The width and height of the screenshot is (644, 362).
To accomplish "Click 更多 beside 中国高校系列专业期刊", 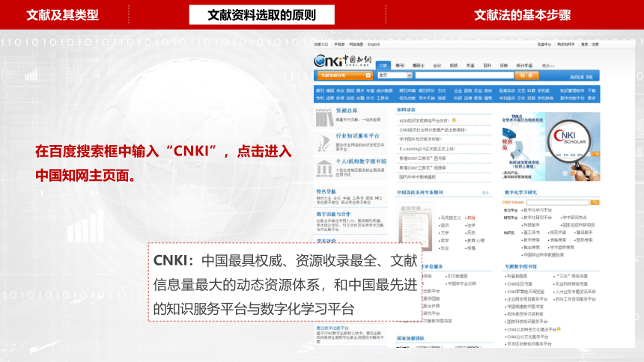I will 486,192.
